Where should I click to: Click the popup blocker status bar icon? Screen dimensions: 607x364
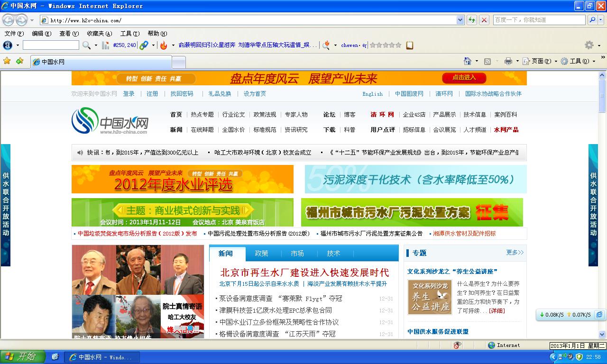tap(458, 345)
